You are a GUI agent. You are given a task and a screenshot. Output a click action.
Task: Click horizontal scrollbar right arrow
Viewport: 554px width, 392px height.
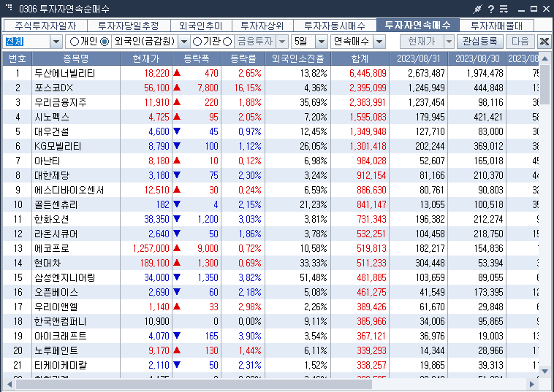[532, 384]
